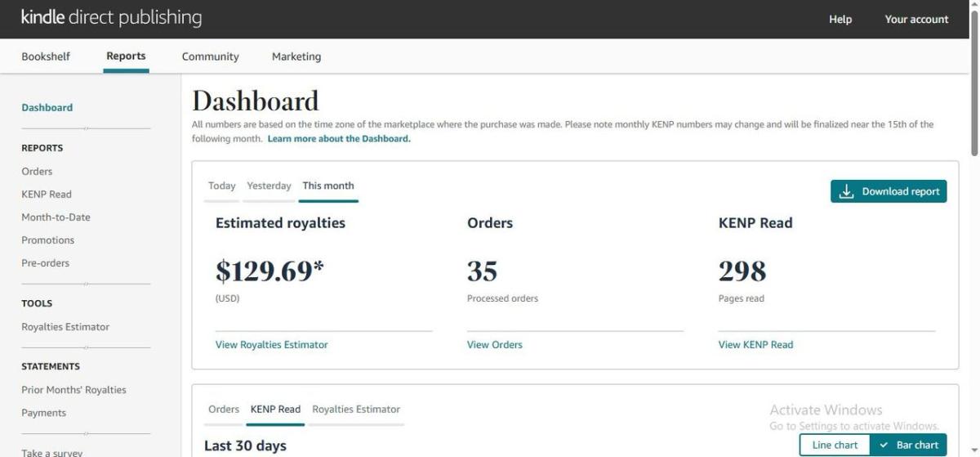Select the Bar chart toggle
This screenshot has width=980, height=457.
tap(908, 445)
